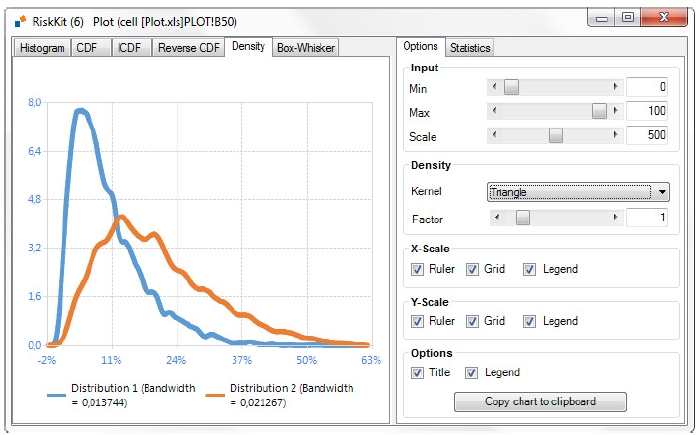Click the Max value input field
Screen dimensions: 697x435
[646, 112]
